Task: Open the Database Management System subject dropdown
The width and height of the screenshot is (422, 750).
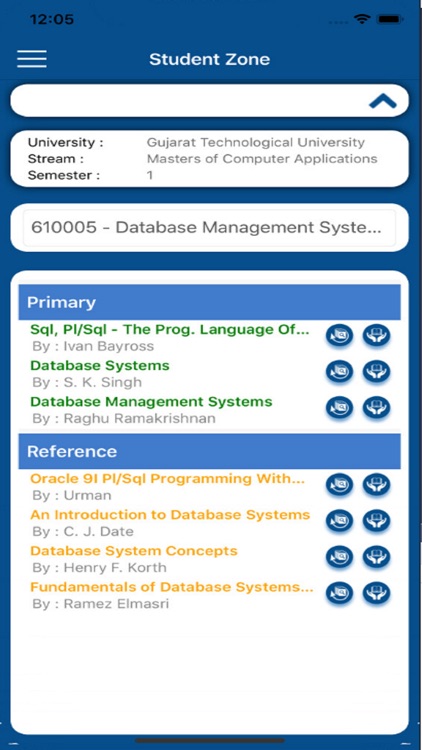Action: click(210, 227)
